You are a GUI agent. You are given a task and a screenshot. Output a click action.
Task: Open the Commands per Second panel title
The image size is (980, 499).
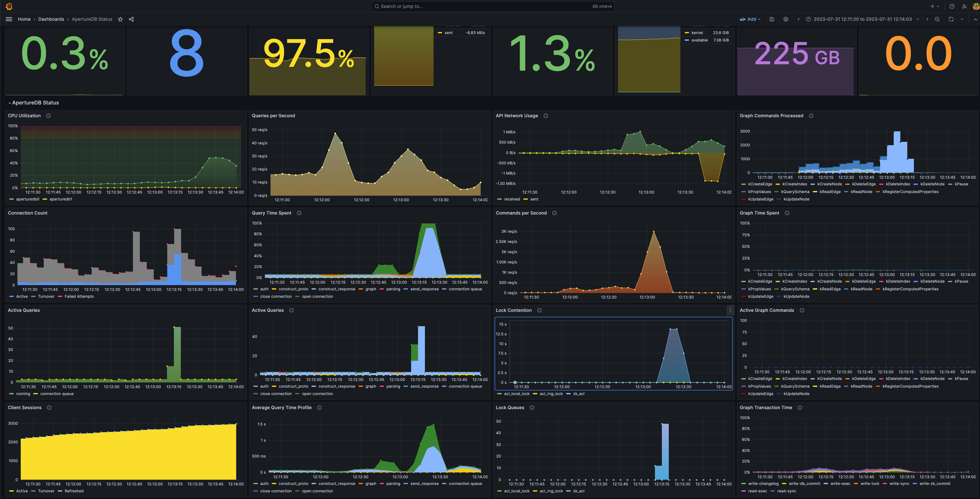click(521, 213)
